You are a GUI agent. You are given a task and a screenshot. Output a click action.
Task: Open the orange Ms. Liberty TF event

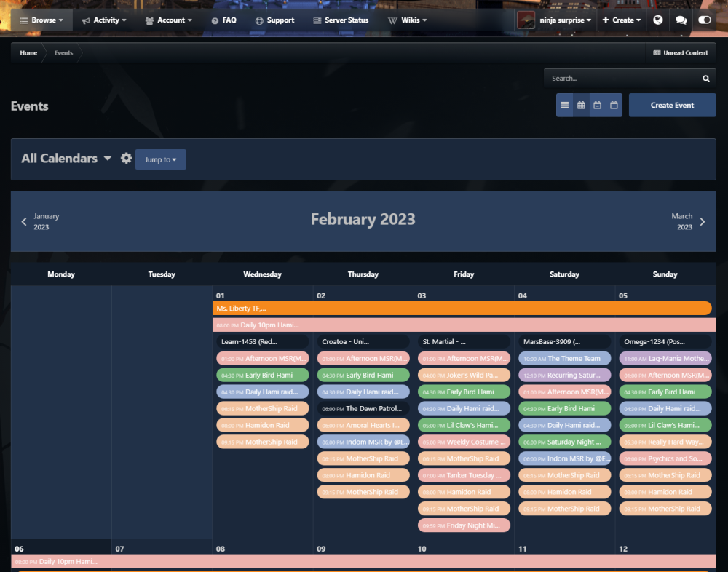click(x=462, y=309)
